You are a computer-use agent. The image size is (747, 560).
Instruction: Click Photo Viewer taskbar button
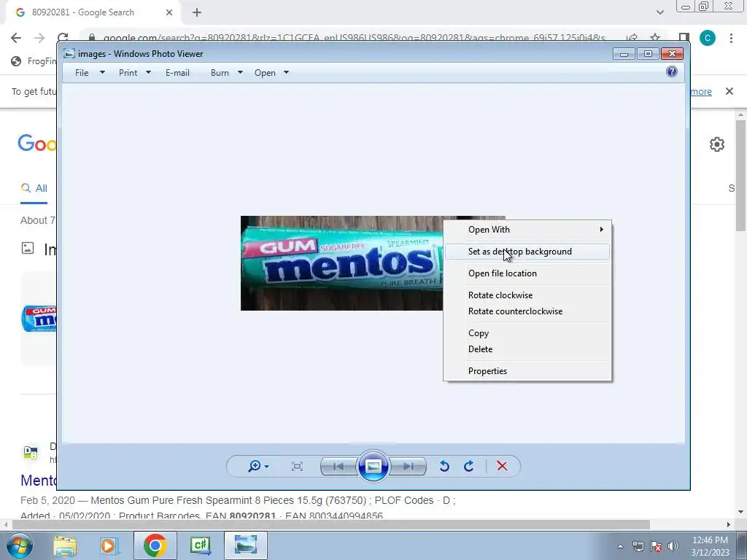click(245, 545)
